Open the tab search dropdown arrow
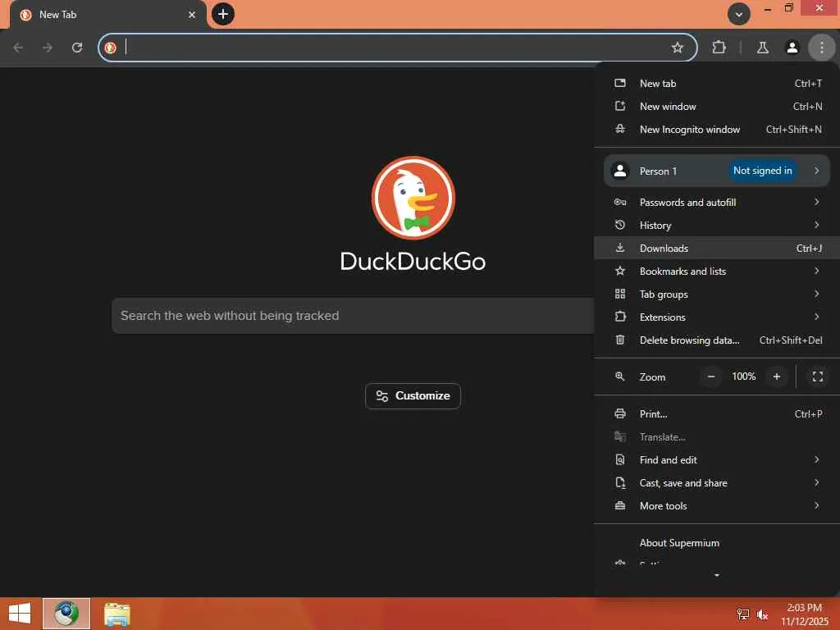 click(739, 14)
